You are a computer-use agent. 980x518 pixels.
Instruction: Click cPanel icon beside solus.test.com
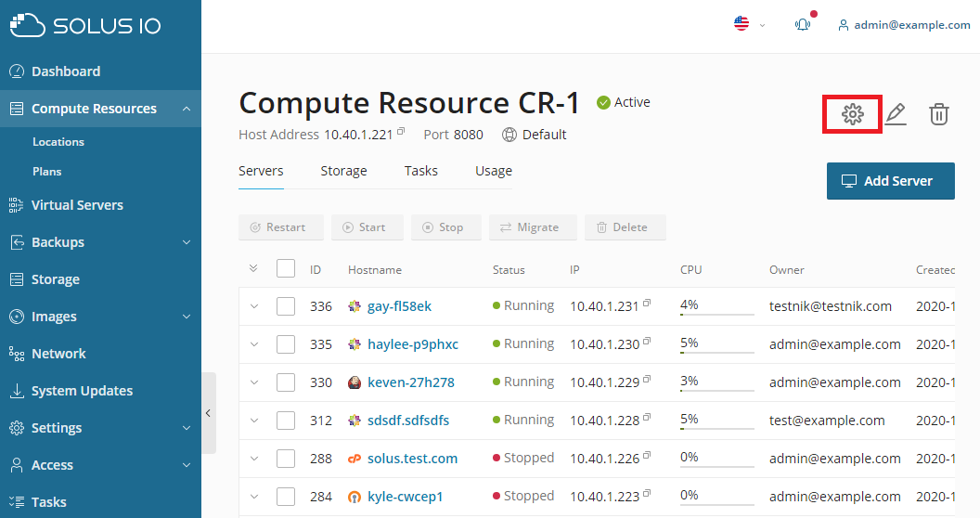355,459
